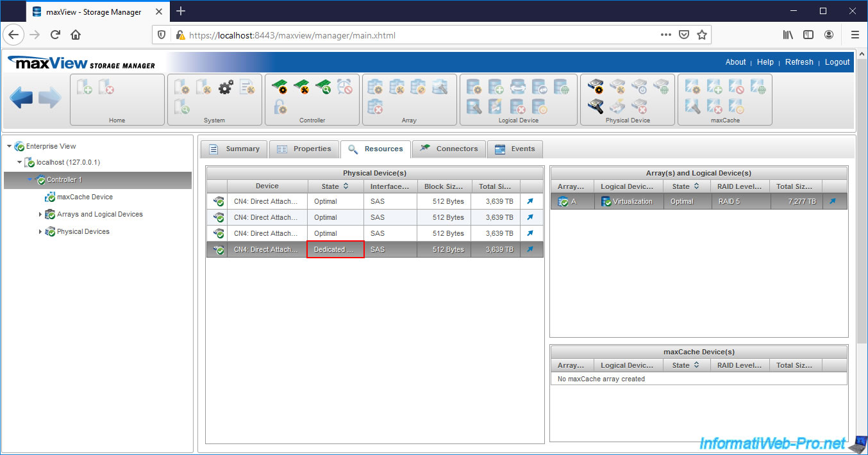Click the '7,277 TB' total size cell

pos(796,201)
